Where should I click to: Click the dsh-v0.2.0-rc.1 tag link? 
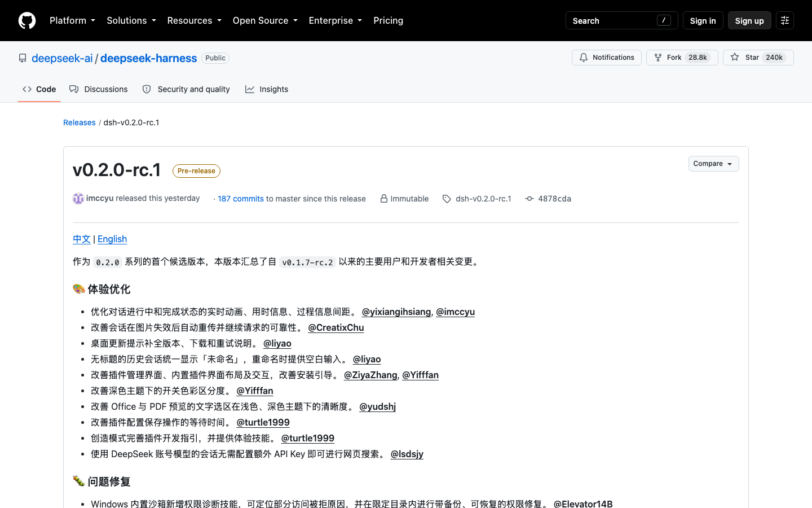tap(483, 199)
